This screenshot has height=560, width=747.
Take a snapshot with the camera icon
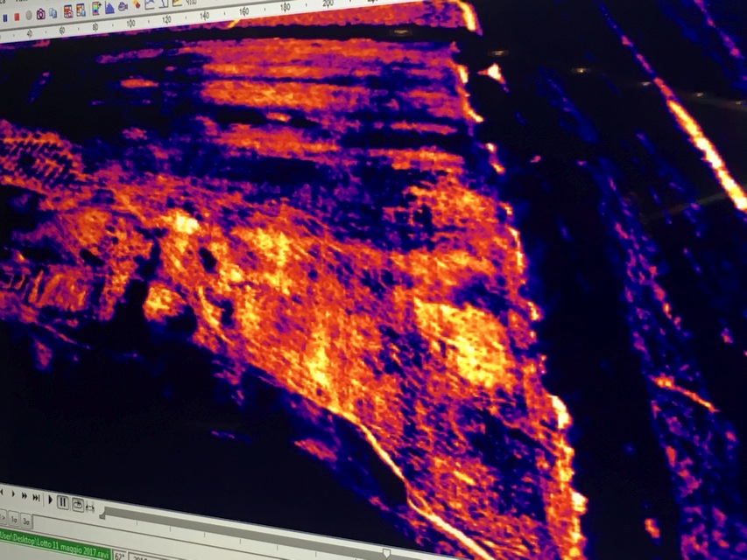click(x=41, y=14)
